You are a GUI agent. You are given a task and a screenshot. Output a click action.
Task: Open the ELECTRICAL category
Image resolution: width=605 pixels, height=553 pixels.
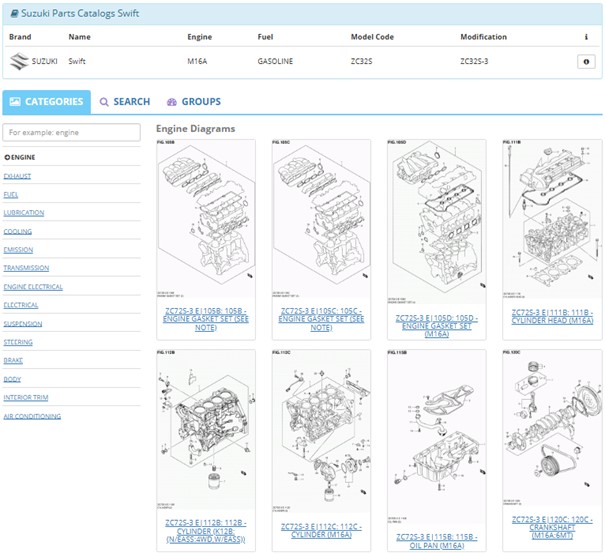[x=21, y=305]
